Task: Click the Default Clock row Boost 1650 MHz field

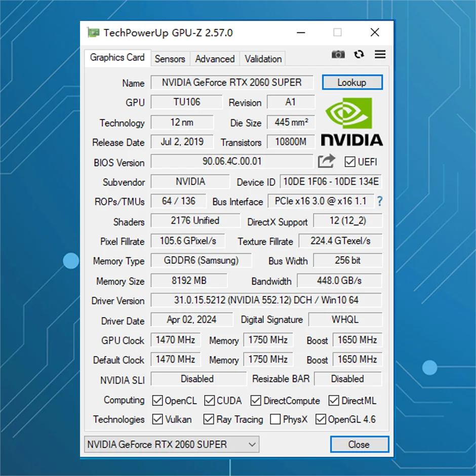Action: [x=358, y=359]
